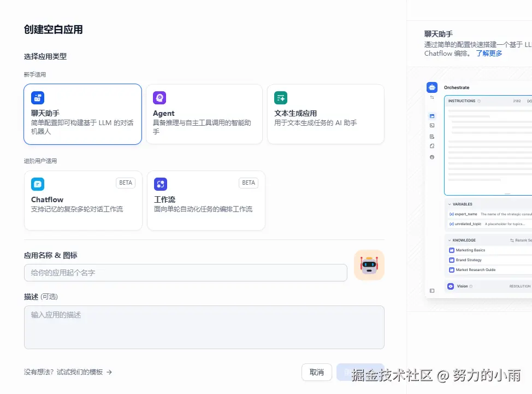Click the blue 聊天助手 robot icon
Image resolution: width=532 pixels, height=394 pixels.
(x=38, y=98)
